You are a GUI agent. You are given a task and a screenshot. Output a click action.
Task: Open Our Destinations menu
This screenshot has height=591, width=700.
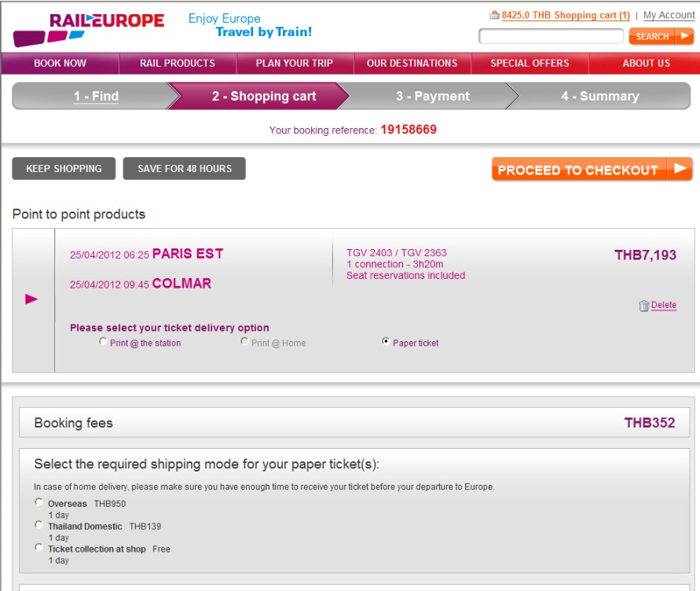click(412, 63)
